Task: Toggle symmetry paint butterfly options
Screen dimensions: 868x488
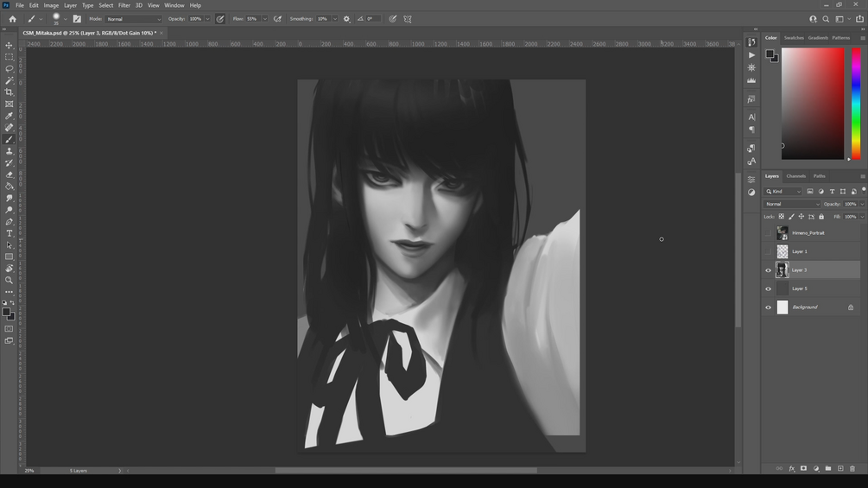Action: (x=408, y=19)
